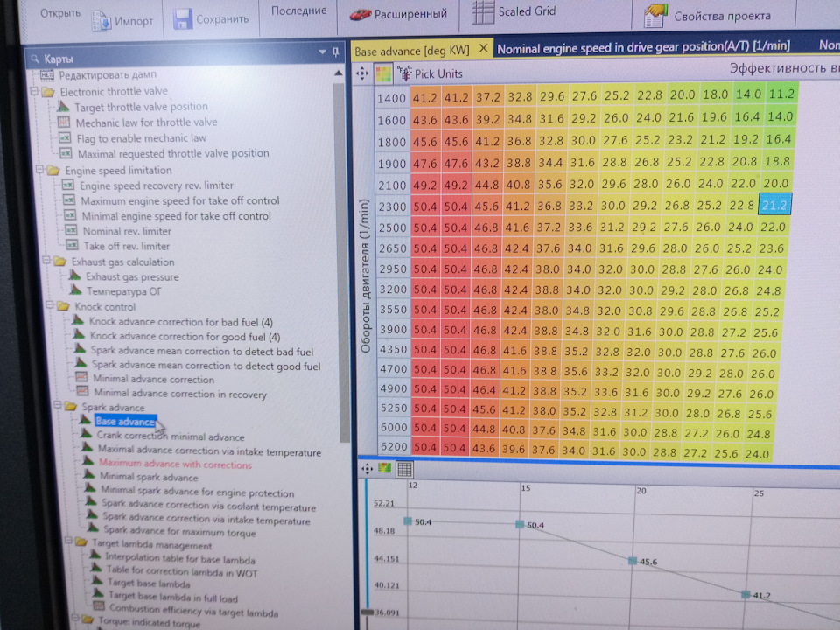The width and height of the screenshot is (840, 630).
Task: Select cell 11.2 in row 1400
Action: click(781, 94)
